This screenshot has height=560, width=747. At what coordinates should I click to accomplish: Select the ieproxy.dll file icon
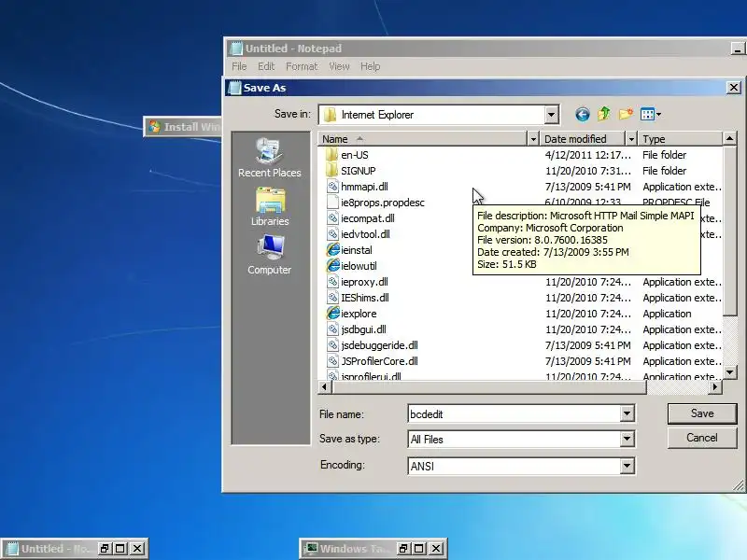(x=332, y=282)
